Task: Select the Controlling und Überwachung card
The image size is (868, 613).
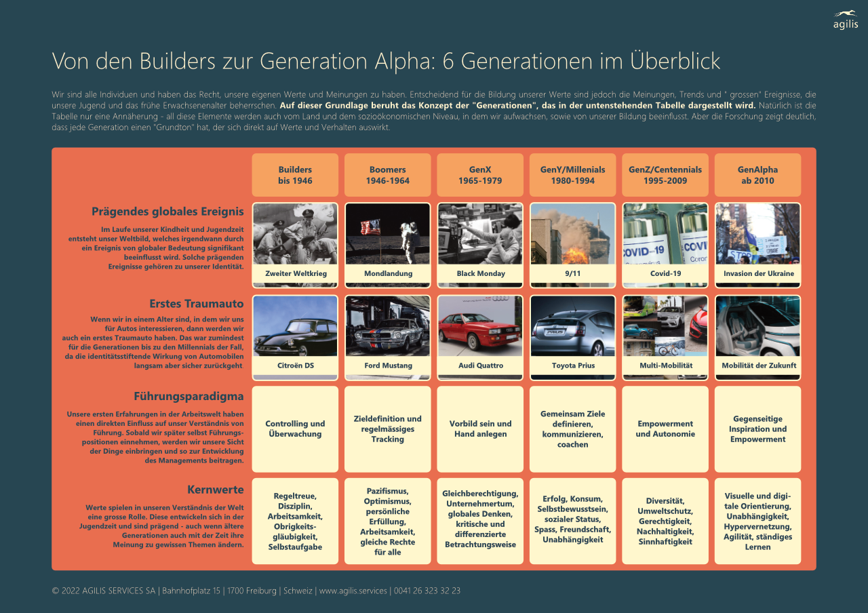Action: 295,429
